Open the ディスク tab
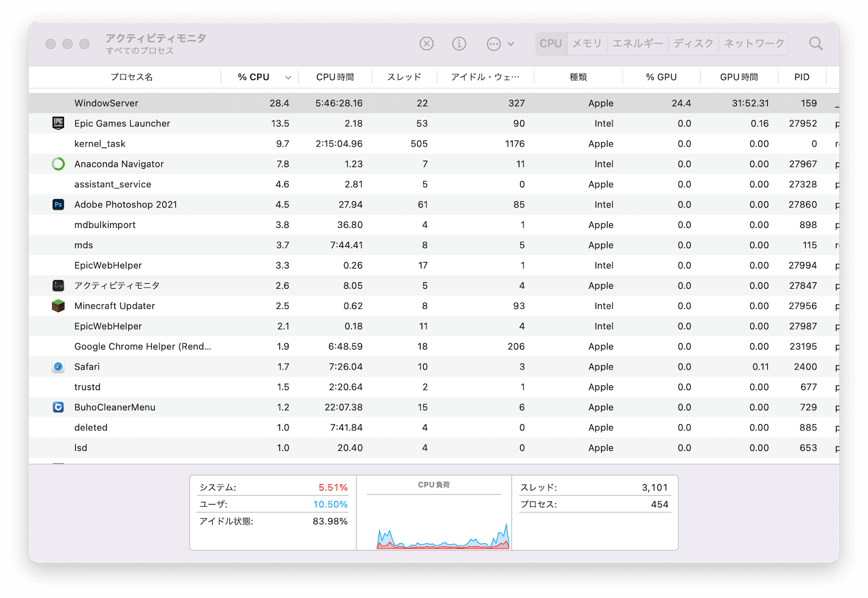 tap(693, 43)
